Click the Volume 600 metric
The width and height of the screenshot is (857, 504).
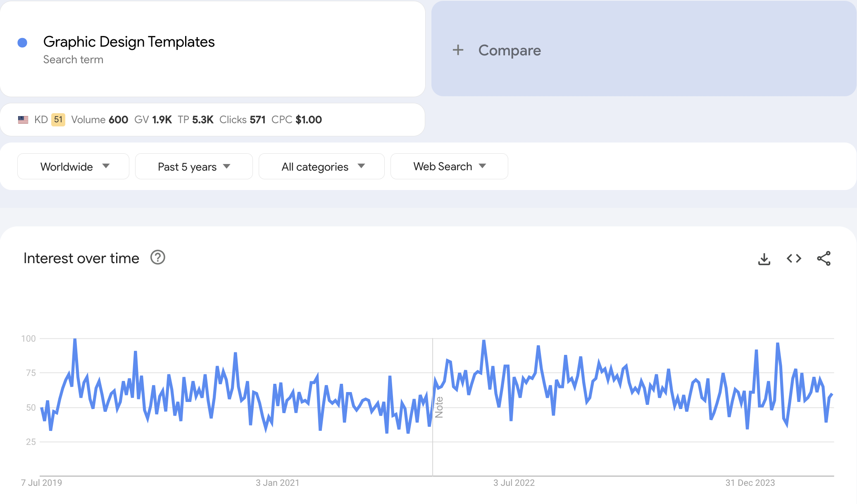[x=100, y=120]
